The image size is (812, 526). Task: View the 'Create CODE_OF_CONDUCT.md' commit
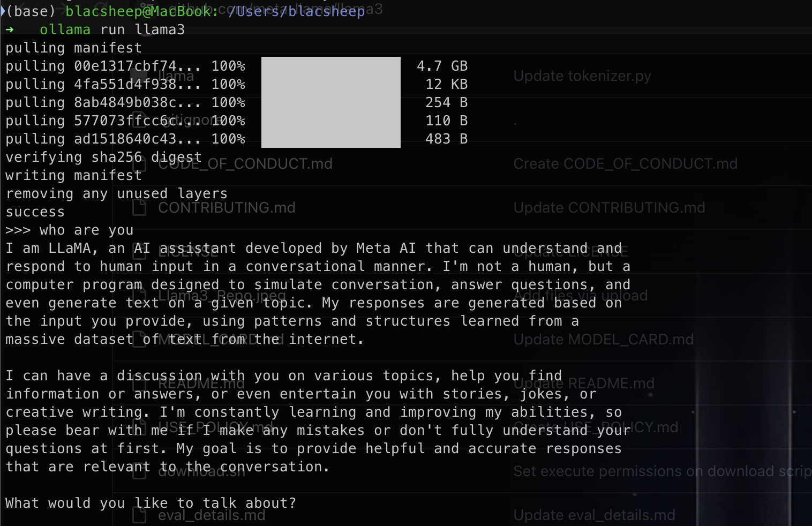pos(625,164)
